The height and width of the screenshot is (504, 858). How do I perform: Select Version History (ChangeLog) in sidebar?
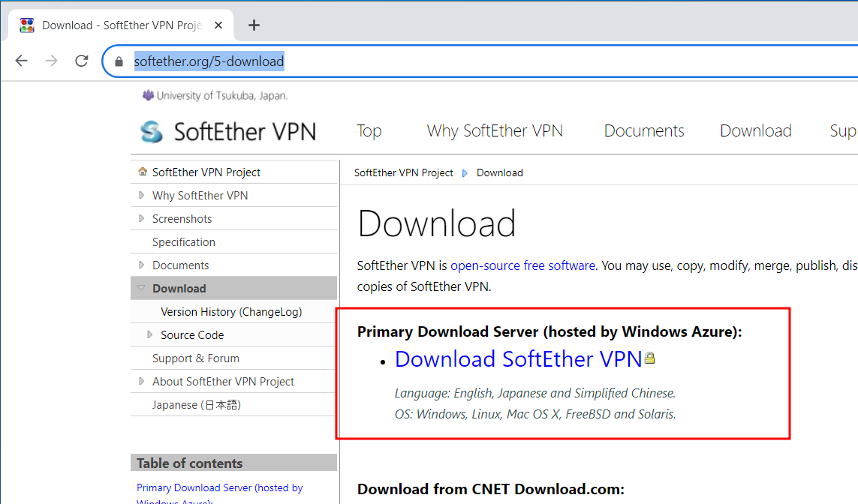pyautogui.click(x=231, y=312)
